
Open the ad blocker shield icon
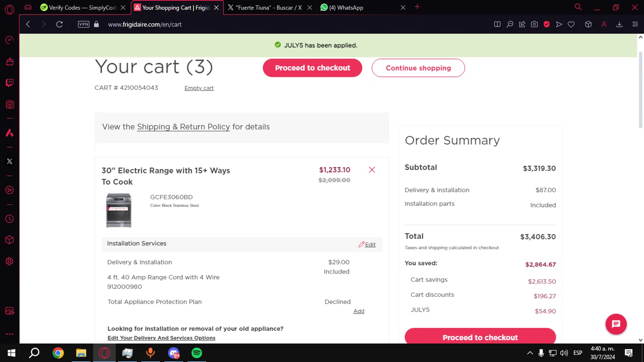click(x=547, y=24)
